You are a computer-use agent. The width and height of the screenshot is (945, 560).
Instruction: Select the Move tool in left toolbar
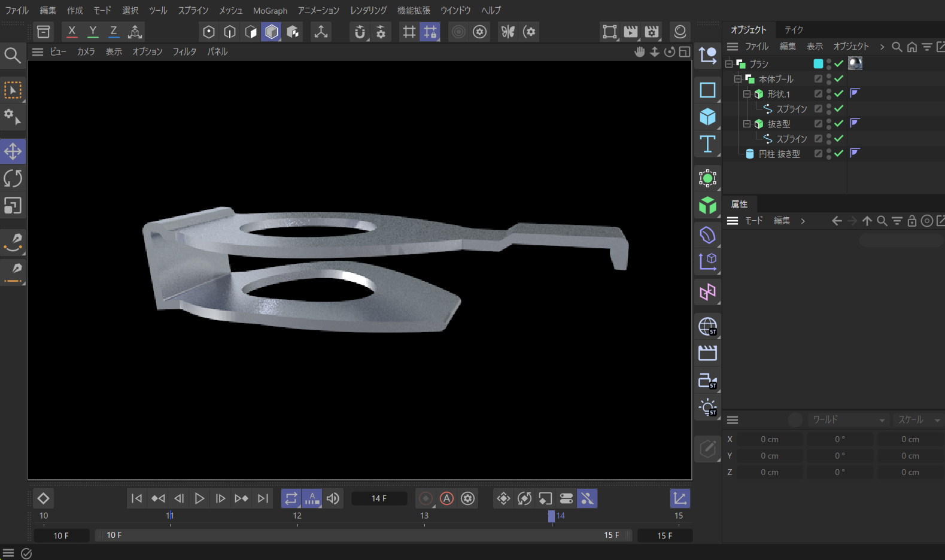click(x=13, y=151)
